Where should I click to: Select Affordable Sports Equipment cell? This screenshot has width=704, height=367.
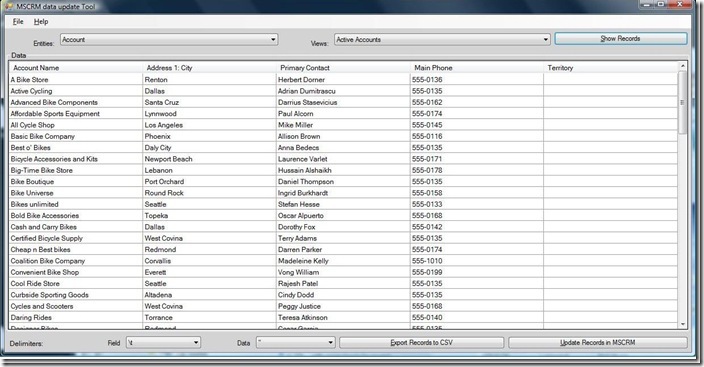click(75, 114)
